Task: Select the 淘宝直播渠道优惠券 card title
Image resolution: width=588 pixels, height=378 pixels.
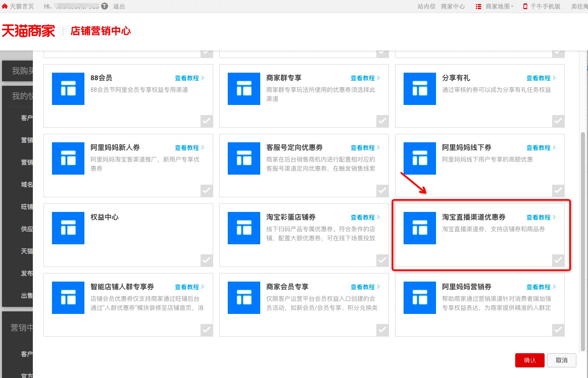Action: click(474, 217)
